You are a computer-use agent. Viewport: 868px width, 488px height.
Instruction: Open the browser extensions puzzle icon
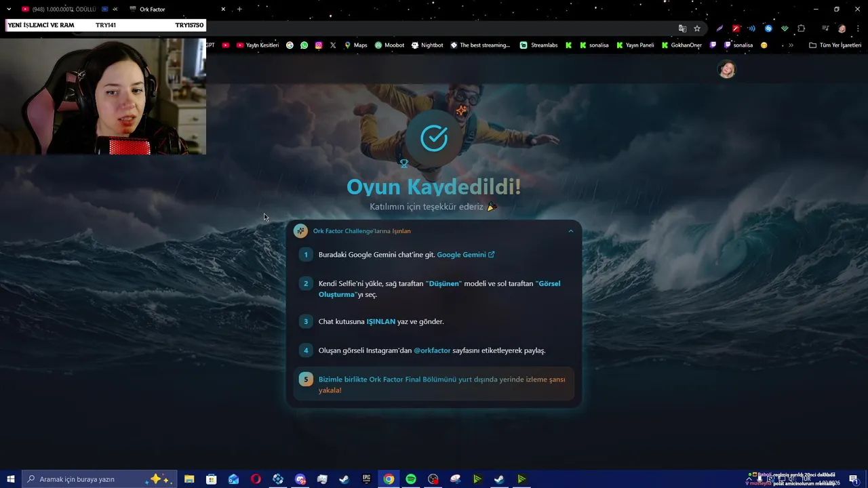(802, 28)
